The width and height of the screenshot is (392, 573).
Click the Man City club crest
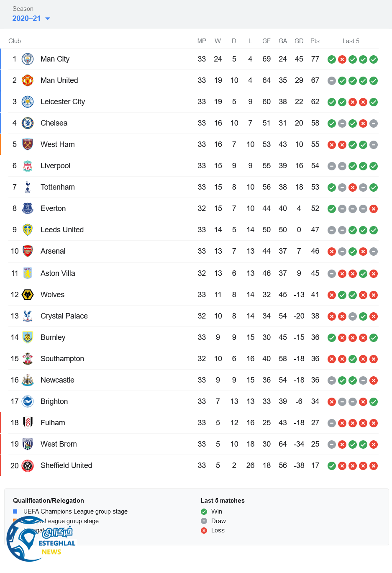(28, 59)
